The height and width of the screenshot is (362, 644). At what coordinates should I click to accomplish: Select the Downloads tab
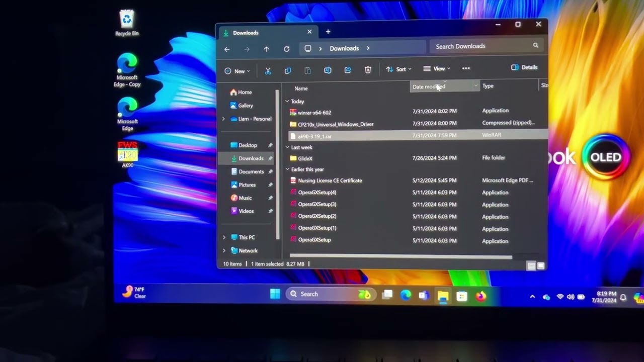[267, 33]
